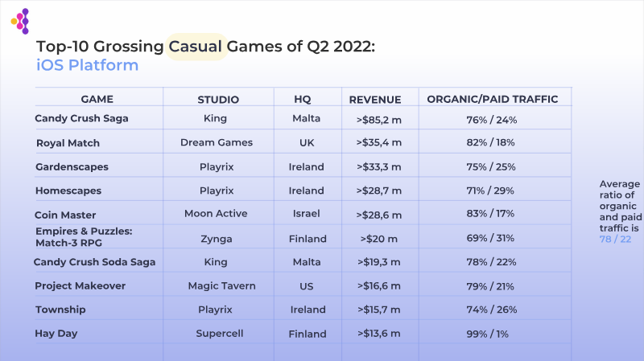Viewport: 644px width, 361px height.
Task: Click the purple logo icon in corner
Action: [21, 20]
